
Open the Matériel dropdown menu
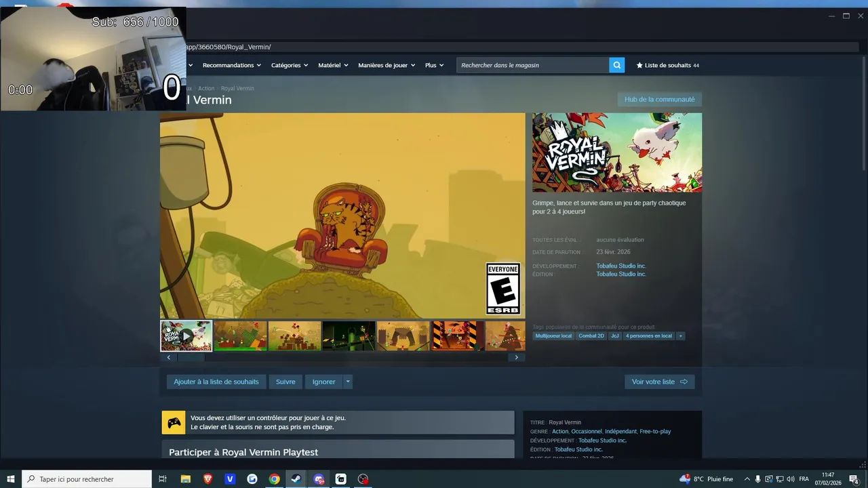pos(333,65)
